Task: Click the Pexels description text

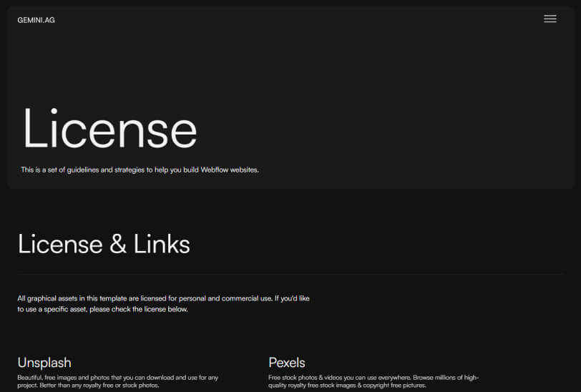Action: pyautogui.click(x=373, y=381)
